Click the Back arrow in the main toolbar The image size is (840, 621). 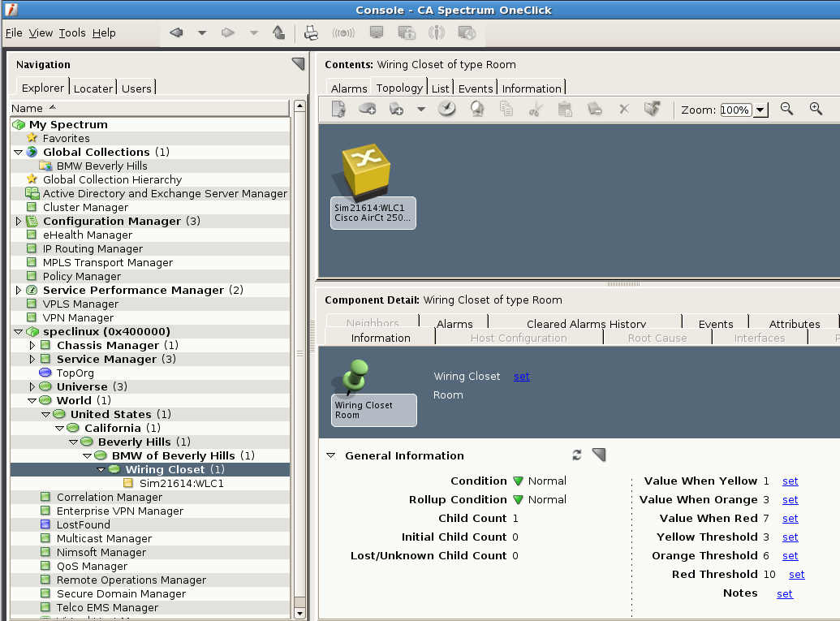pyautogui.click(x=176, y=32)
